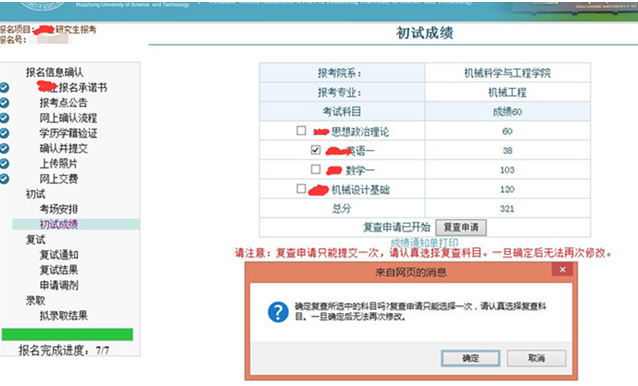Click the 考试科目 header cell
638x386 pixels.
click(342, 111)
